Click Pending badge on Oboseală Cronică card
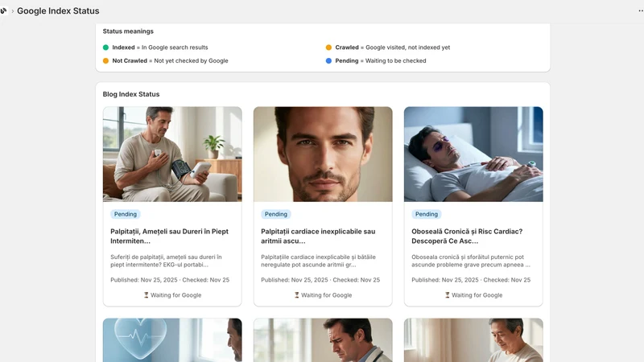The height and width of the screenshot is (362, 644). pos(427,214)
